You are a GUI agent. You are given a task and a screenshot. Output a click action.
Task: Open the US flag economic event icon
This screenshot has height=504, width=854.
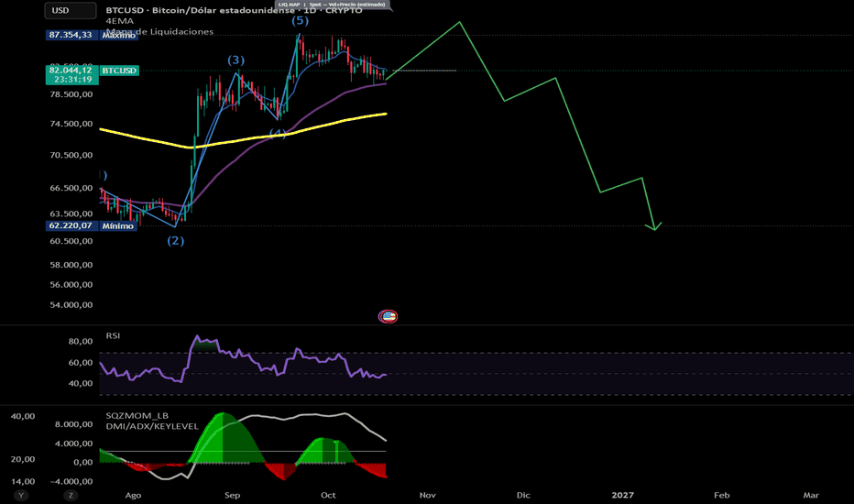point(389,316)
